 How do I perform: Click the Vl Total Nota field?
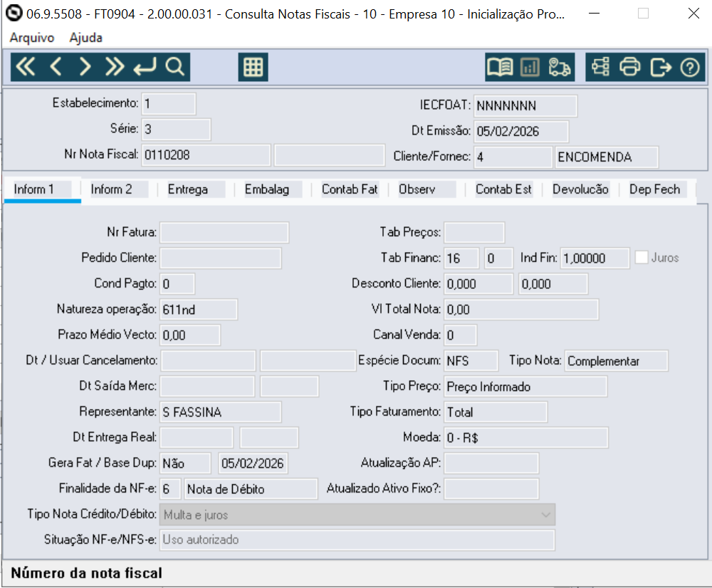coord(521,310)
